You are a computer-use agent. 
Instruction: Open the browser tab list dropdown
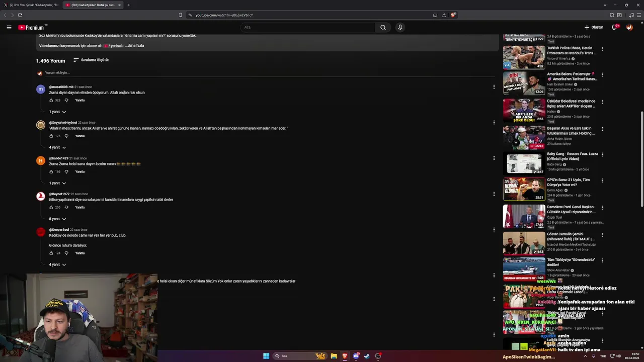[605, 5]
